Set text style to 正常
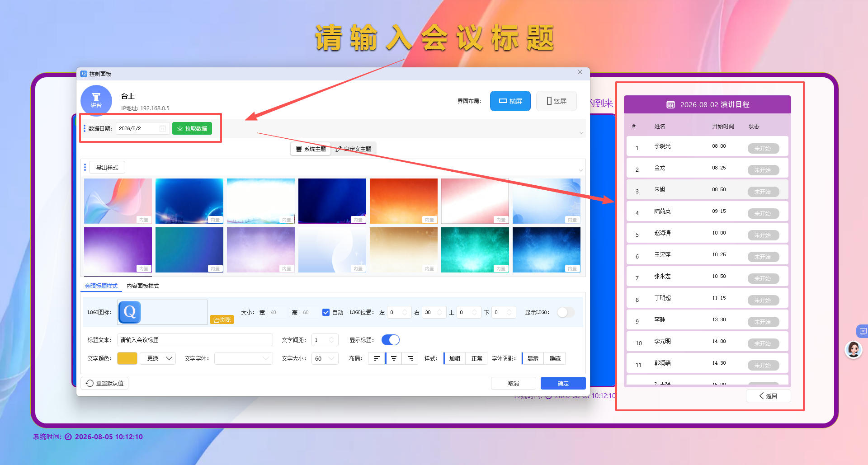Screen dimensions: 868x465 476,358
